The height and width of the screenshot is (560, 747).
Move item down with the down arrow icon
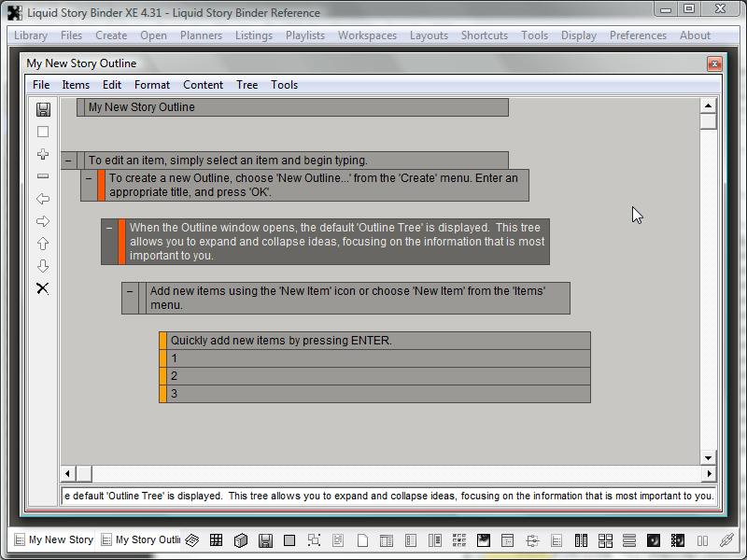pos(43,266)
